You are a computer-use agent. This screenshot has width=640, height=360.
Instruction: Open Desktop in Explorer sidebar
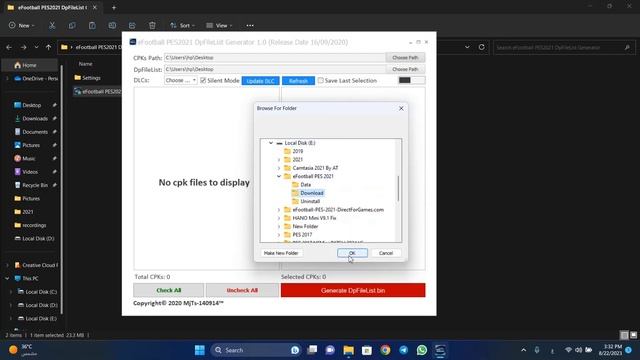[31, 105]
